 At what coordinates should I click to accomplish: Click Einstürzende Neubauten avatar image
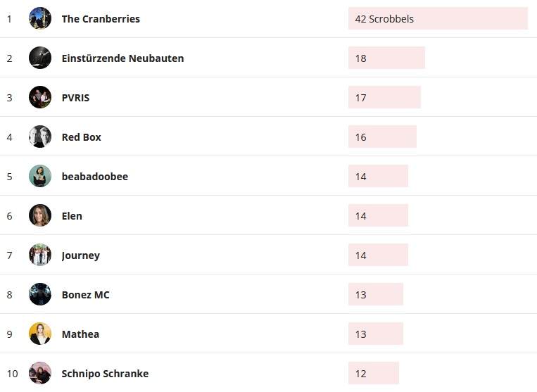tap(40, 58)
